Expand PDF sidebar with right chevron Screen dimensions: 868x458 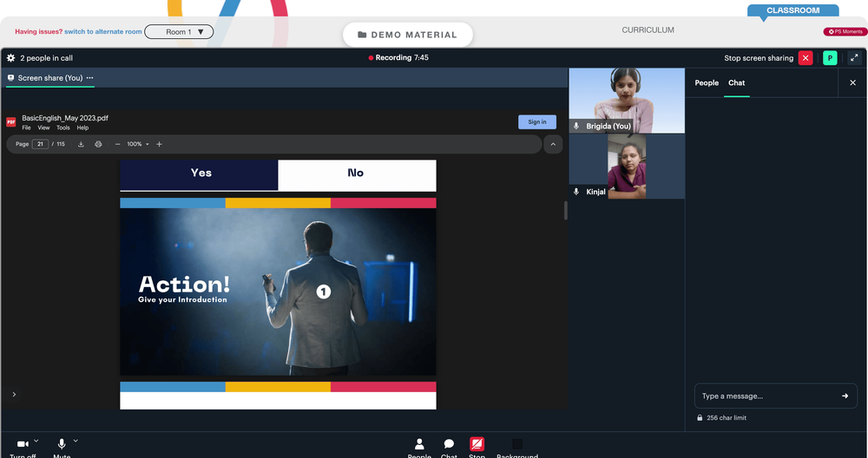coord(14,395)
